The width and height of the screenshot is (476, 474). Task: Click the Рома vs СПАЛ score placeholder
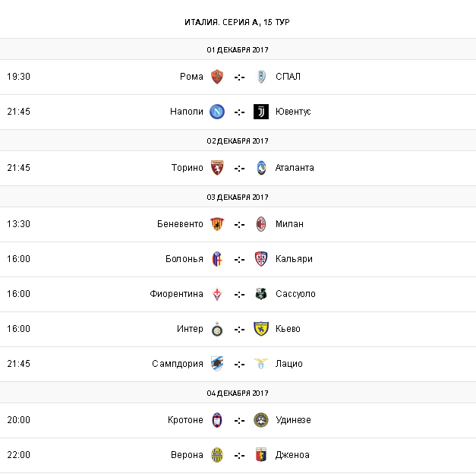click(239, 77)
